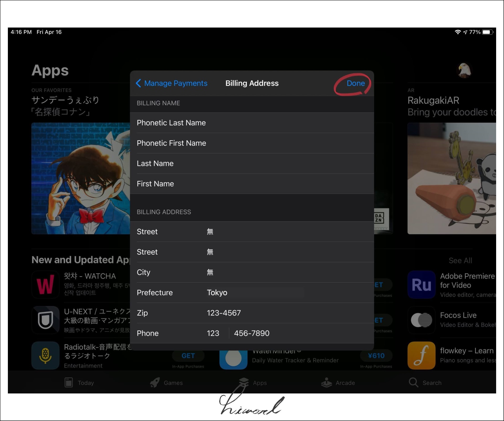Edit the Zip code 123-4567

click(x=252, y=313)
